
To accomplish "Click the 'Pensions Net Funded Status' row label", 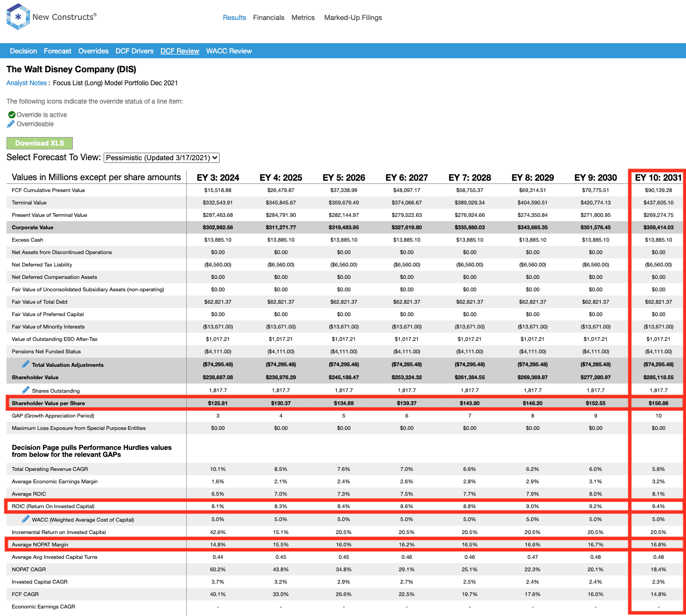I will (x=46, y=352).
